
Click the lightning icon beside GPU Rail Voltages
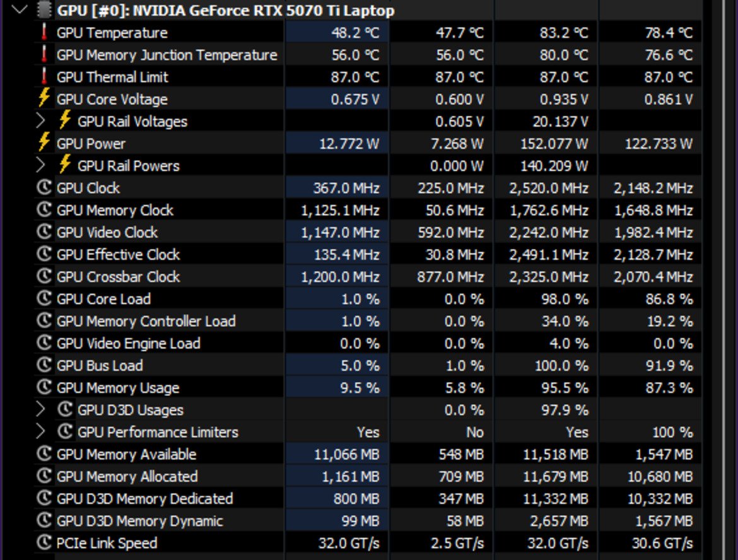coord(64,120)
